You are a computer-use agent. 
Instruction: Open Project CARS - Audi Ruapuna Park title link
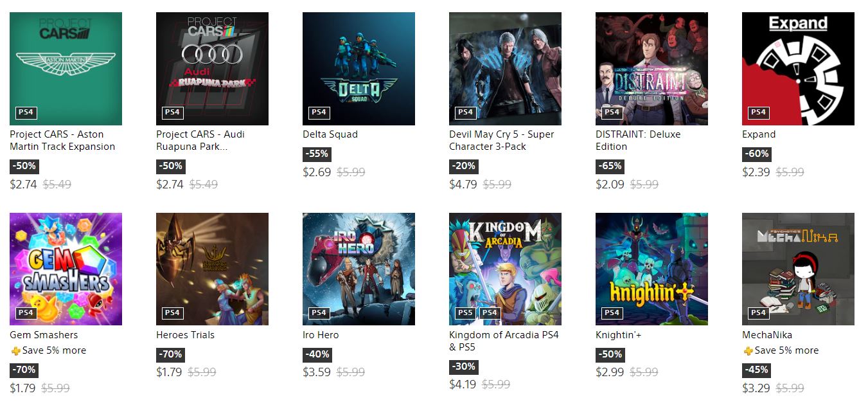[x=200, y=141]
